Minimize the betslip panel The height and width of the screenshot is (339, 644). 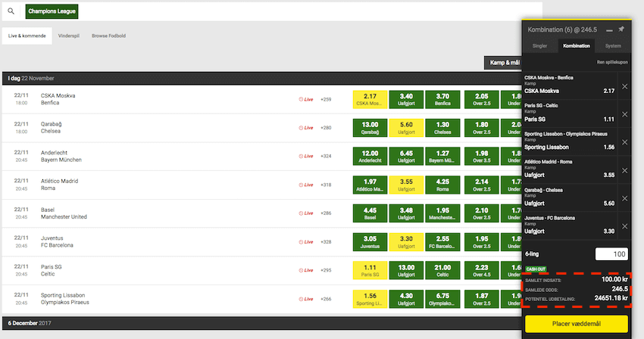click(x=609, y=30)
